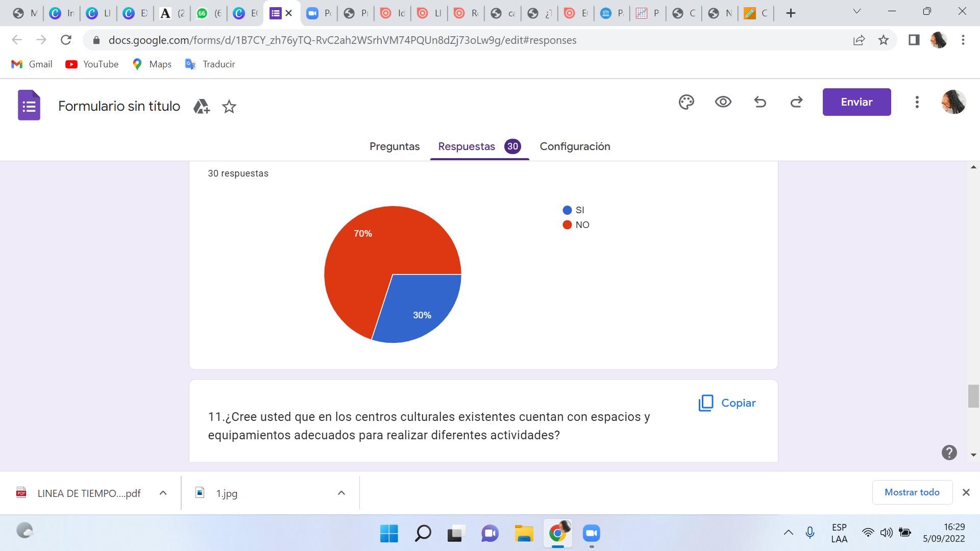
Task: Click the page vertical scrollbar thumb
Action: 973,396
